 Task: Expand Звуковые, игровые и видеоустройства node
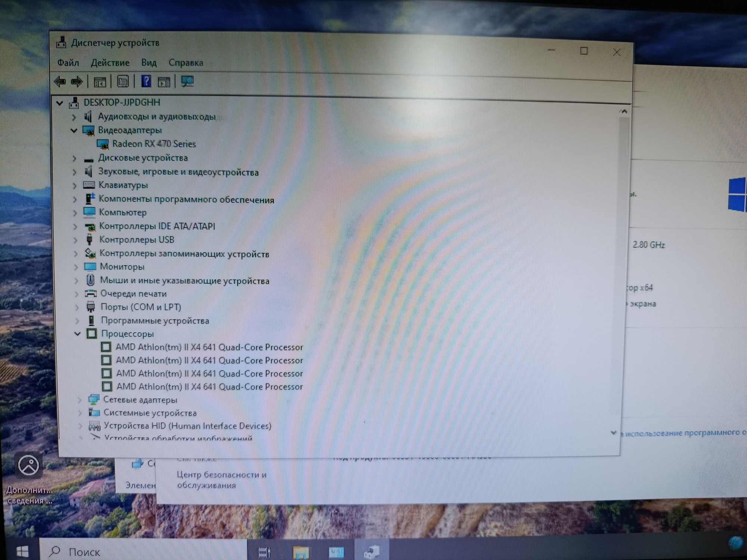click(74, 172)
